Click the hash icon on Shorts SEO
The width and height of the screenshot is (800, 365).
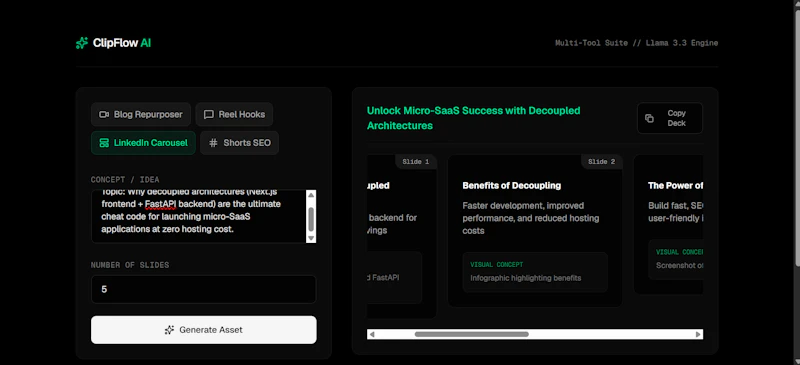point(213,143)
